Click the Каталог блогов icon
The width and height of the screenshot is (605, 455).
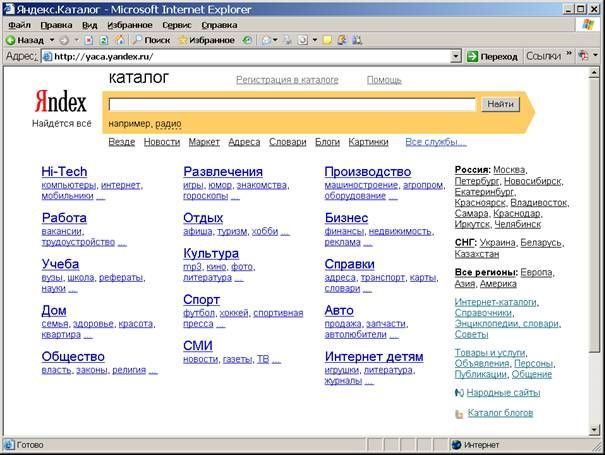[x=459, y=414]
